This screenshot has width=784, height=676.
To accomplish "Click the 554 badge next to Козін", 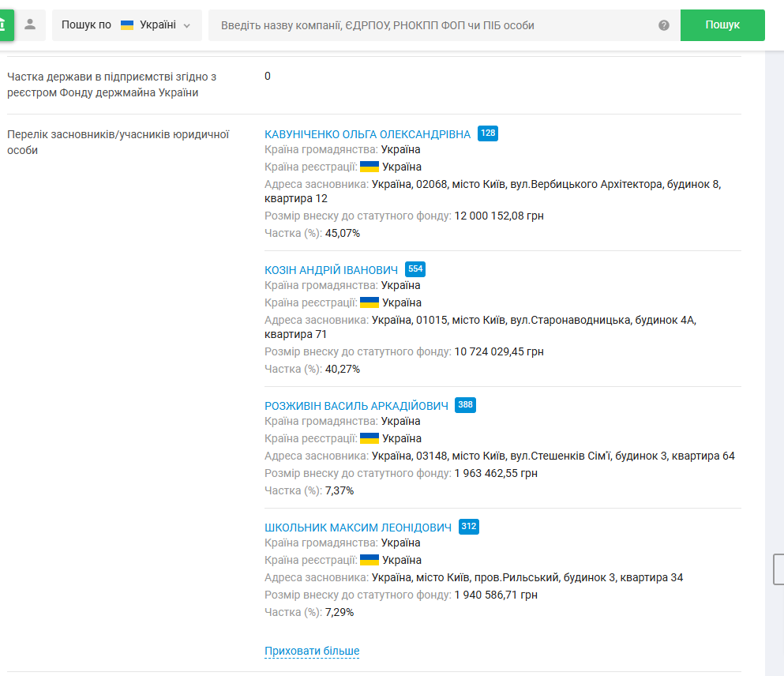I will (415, 269).
